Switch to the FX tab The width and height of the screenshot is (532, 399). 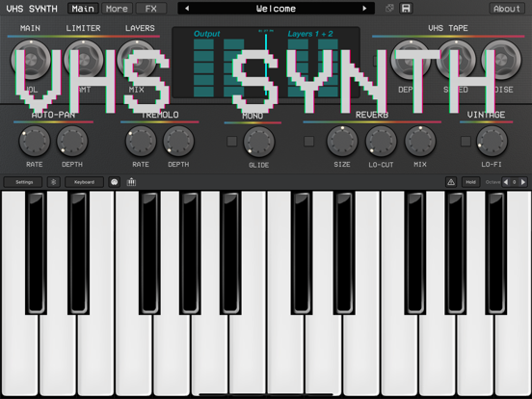pyautogui.click(x=151, y=8)
